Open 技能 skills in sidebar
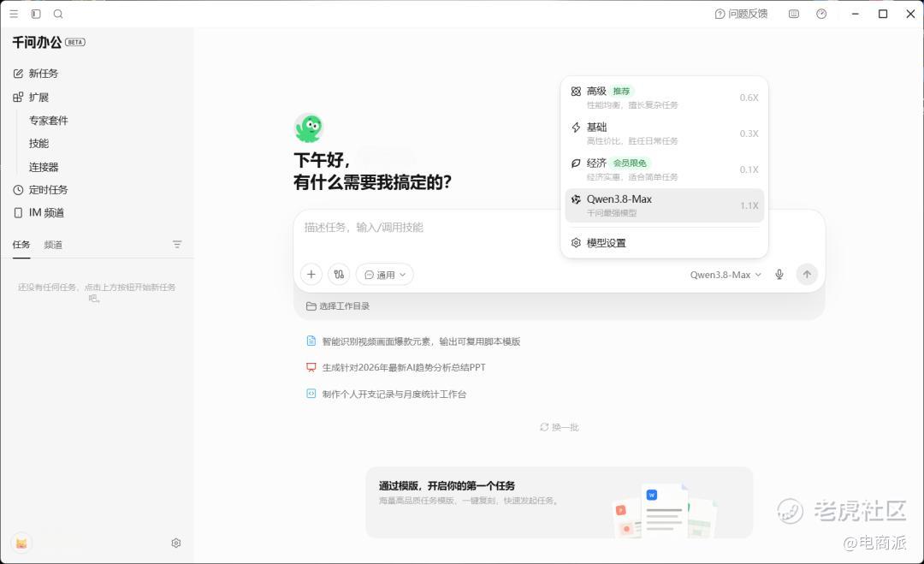Image resolution: width=924 pixels, height=564 pixels. click(38, 143)
